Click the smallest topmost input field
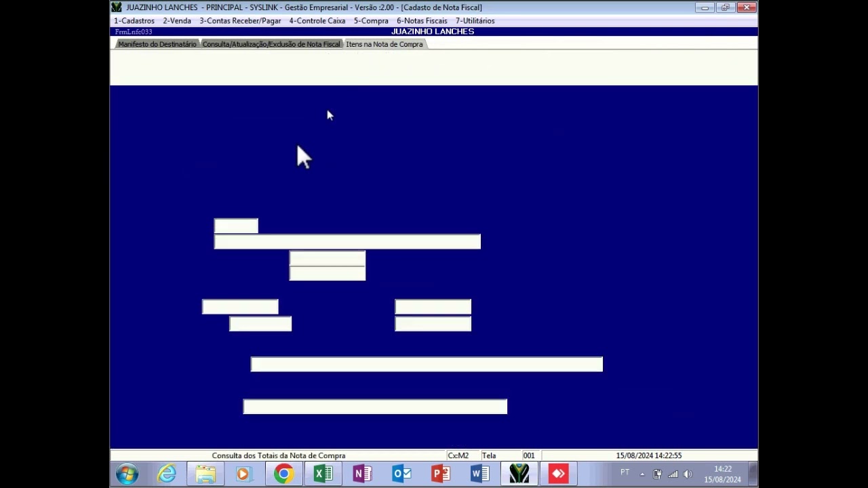The image size is (868, 488). click(236, 226)
